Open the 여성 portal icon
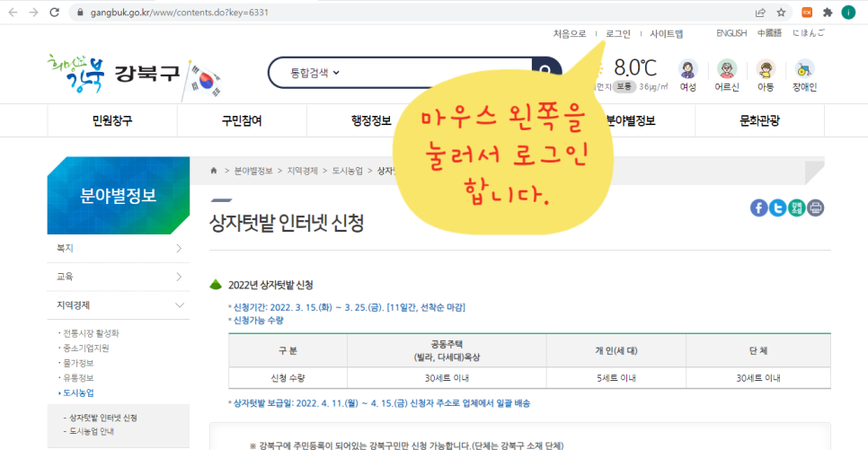The height and width of the screenshot is (450, 868). pyautogui.click(x=688, y=75)
